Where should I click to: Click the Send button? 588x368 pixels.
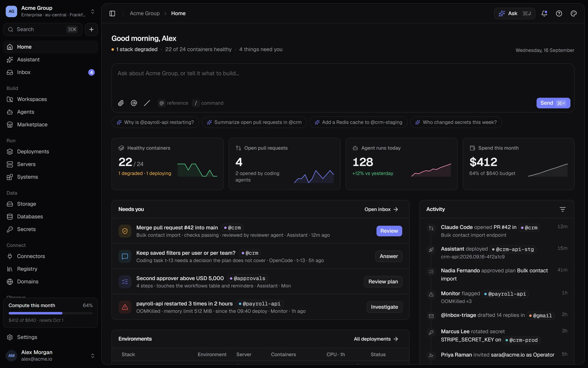pyautogui.click(x=553, y=103)
